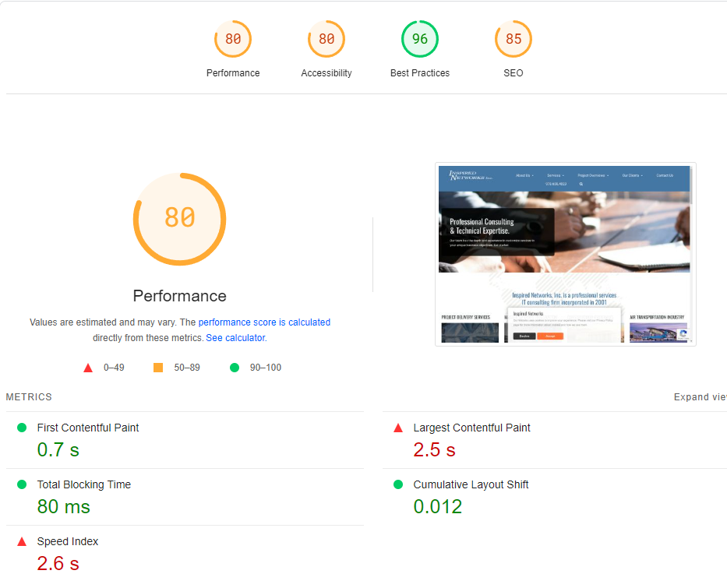Click the 0–49 range legend text

pyautogui.click(x=114, y=368)
